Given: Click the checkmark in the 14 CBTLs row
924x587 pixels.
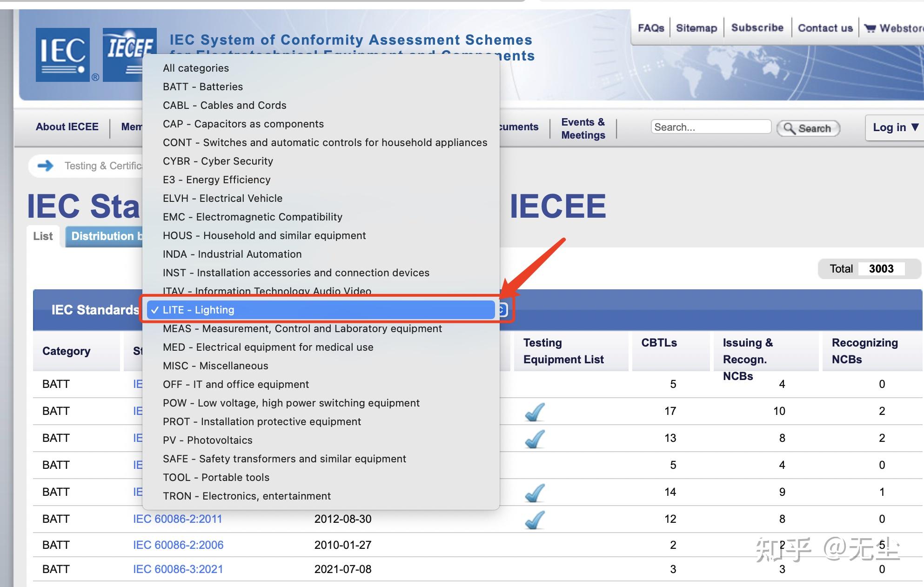Looking at the screenshot, I should tap(535, 493).
